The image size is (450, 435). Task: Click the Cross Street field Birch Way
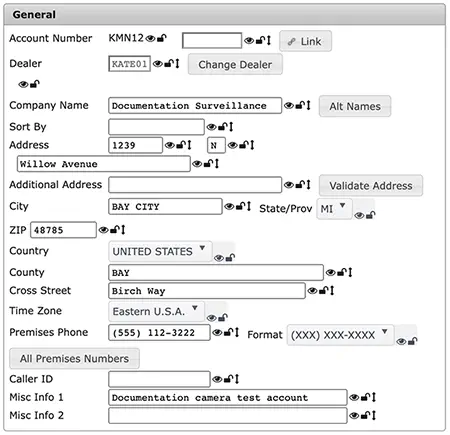point(207,291)
